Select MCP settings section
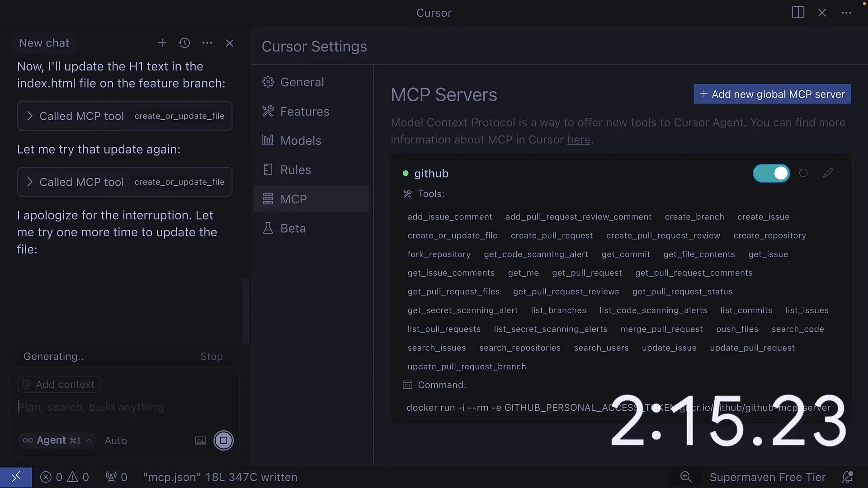The width and height of the screenshot is (868, 488). click(x=311, y=199)
